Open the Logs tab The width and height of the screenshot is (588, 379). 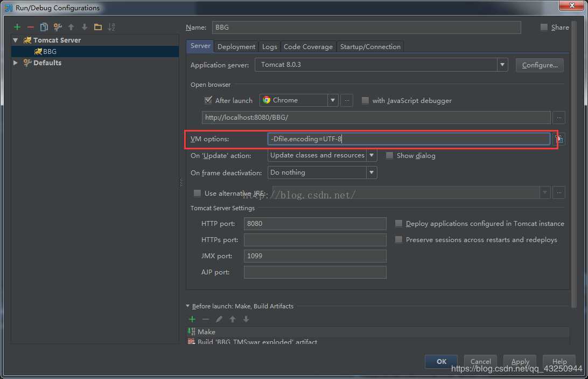click(270, 46)
